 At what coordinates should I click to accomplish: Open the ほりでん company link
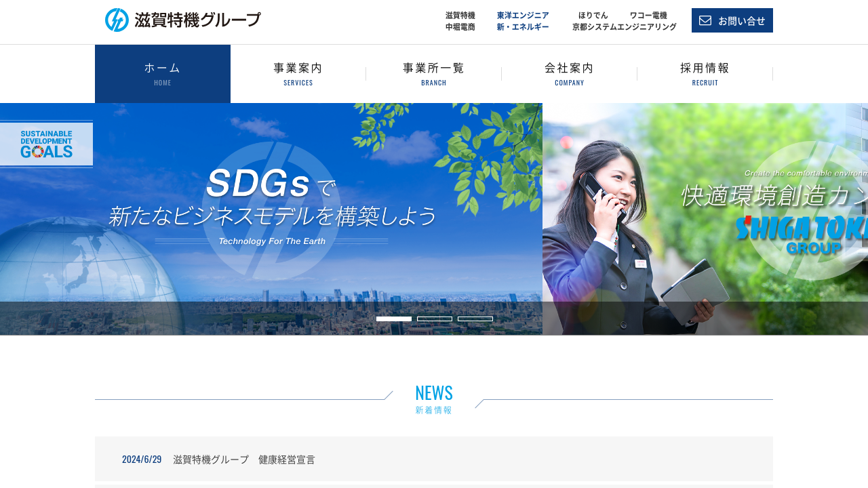pos(593,15)
